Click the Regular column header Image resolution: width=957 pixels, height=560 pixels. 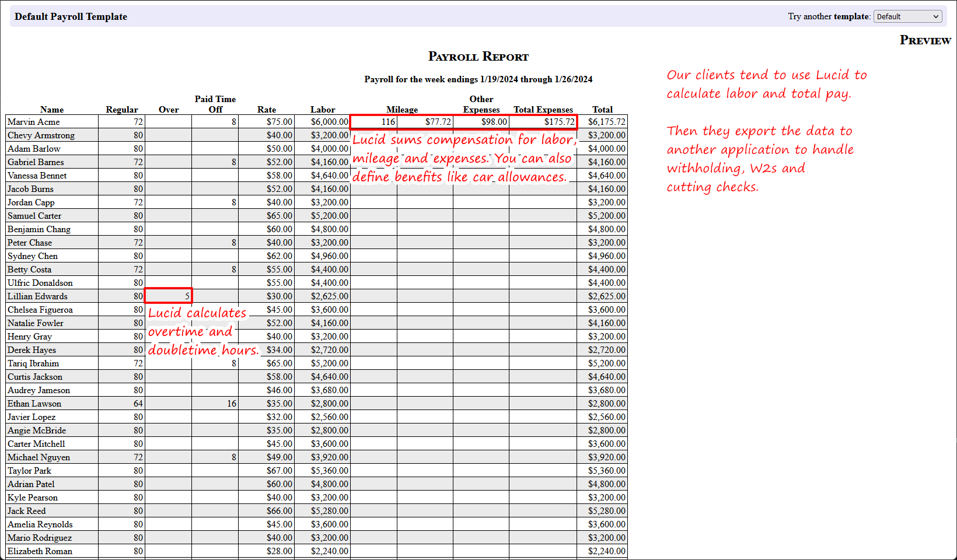(122, 110)
